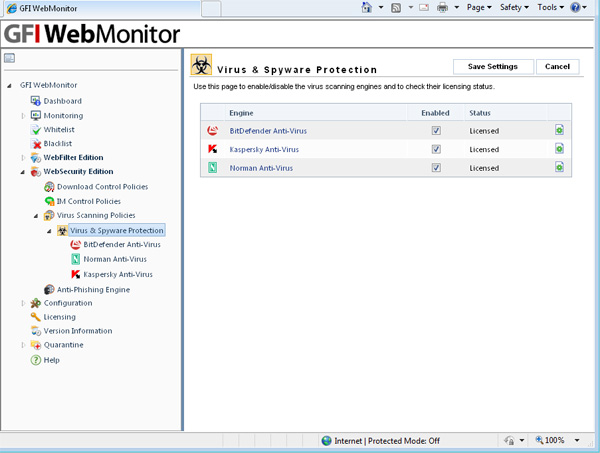Uncheck the Kaspersky Anti-Virus Enabled box

436,149
